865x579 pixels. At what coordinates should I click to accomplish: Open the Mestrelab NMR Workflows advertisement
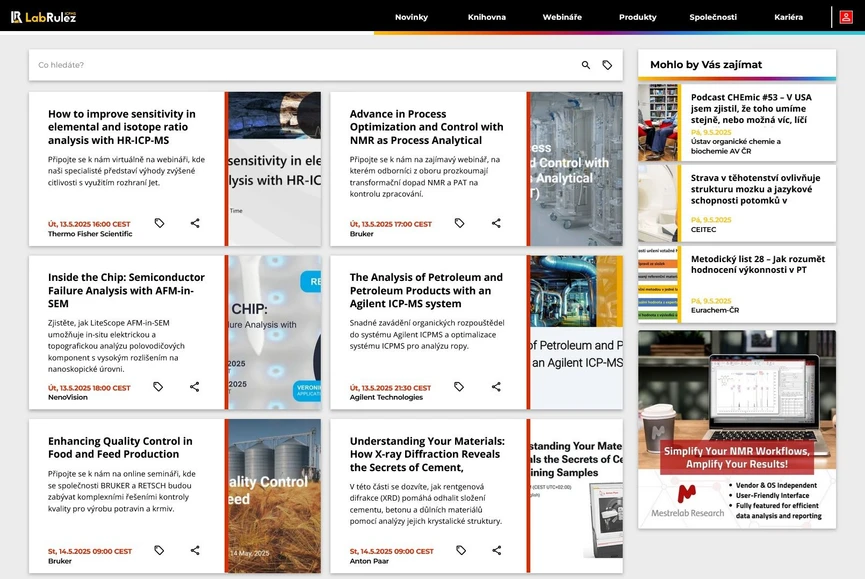pyautogui.click(x=737, y=430)
